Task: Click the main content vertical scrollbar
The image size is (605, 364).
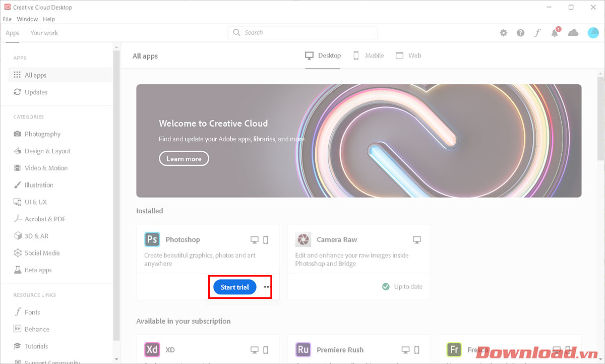Action: pos(600,119)
